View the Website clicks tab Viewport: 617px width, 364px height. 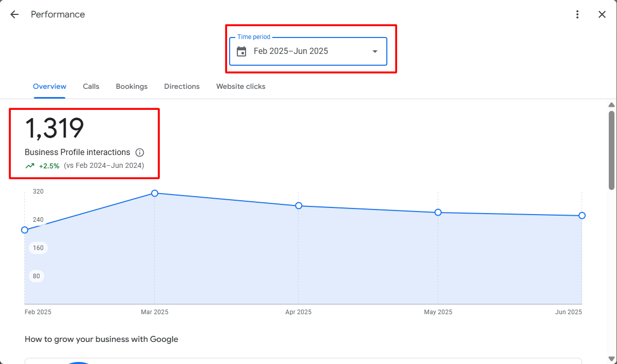pyautogui.click(x=240, y=86)
